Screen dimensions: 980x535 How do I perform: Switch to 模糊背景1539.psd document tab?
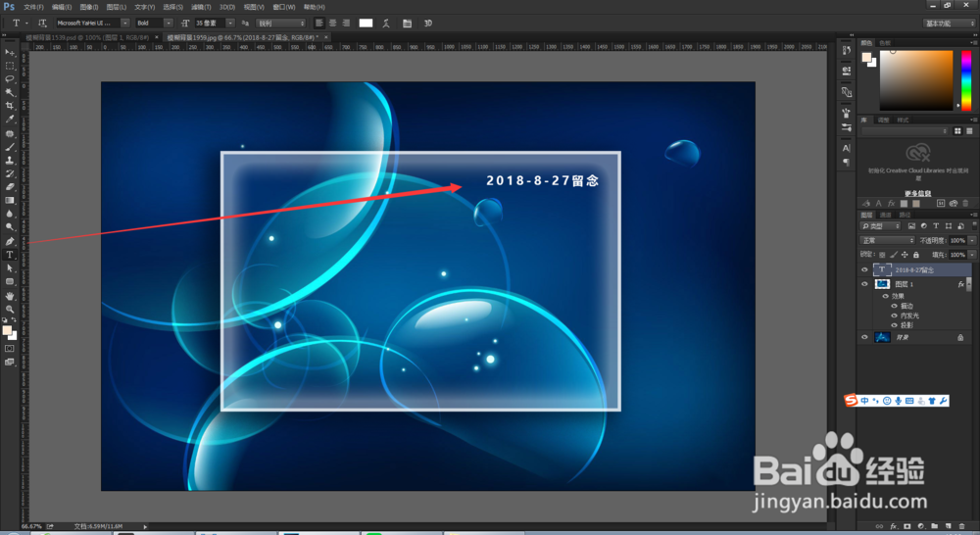[87, 37]
